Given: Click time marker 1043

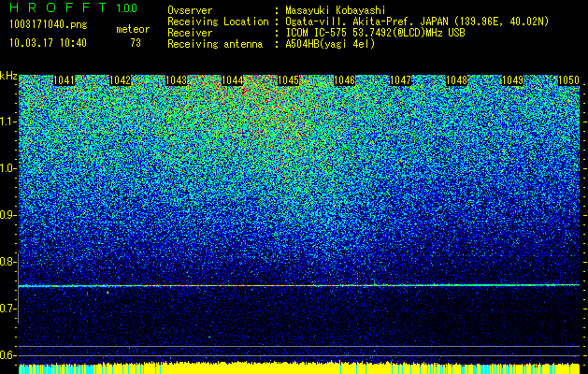Looking at the screenshot, I should click(176, 80).
